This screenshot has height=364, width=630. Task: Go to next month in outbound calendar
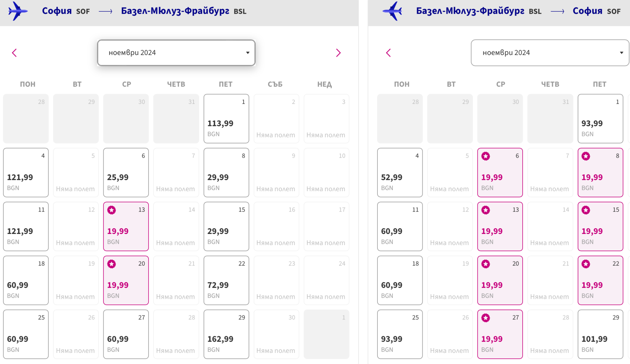point(338,53)
